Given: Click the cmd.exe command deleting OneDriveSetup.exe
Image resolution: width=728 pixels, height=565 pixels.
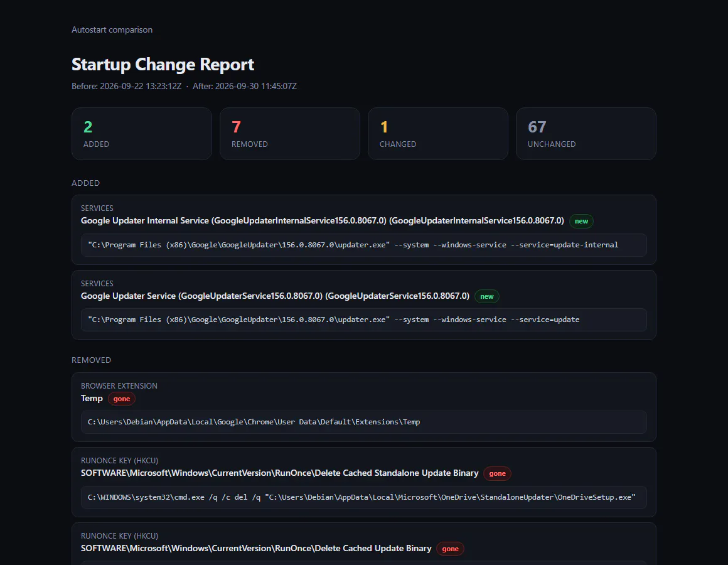Looking at the screenshot, I should pyautogui.click(x=363, y=497).
